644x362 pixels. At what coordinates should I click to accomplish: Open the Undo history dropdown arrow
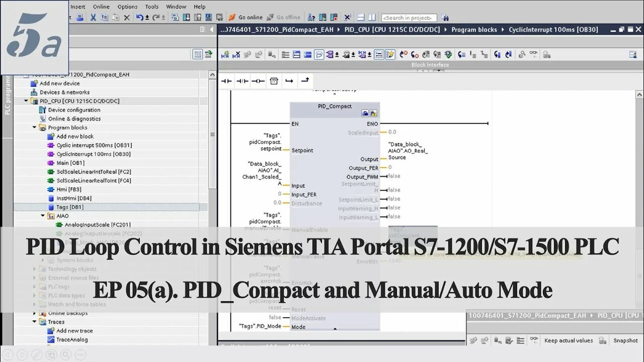[x=147, y=18]
